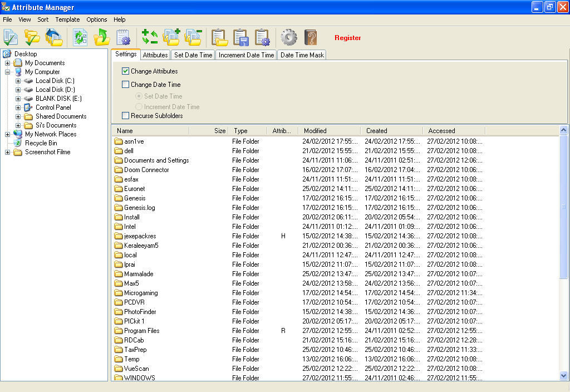This screenshot has width=570, height=392.
Task: Enable the Change Date Time checkbox
Action: (x=125, y=84)
